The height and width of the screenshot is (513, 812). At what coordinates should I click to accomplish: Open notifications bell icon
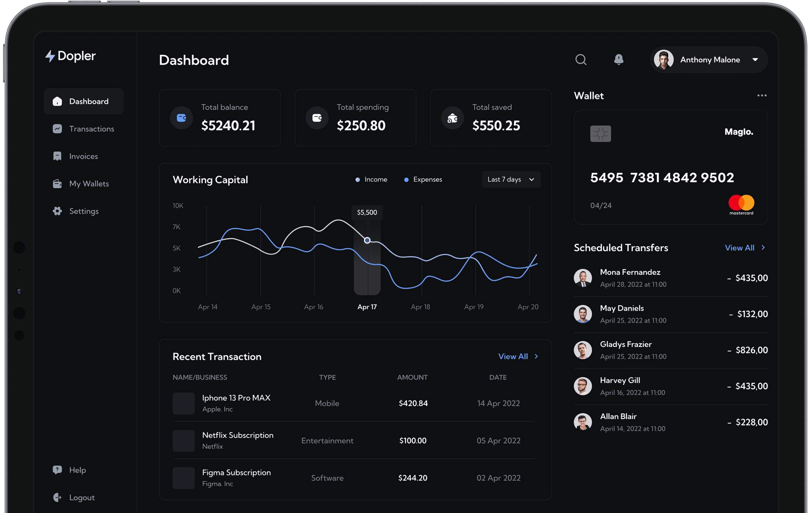(x=619, y=59)
